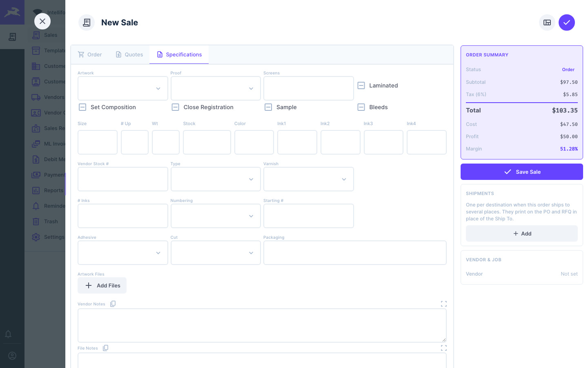Click the Color input field

254,142
